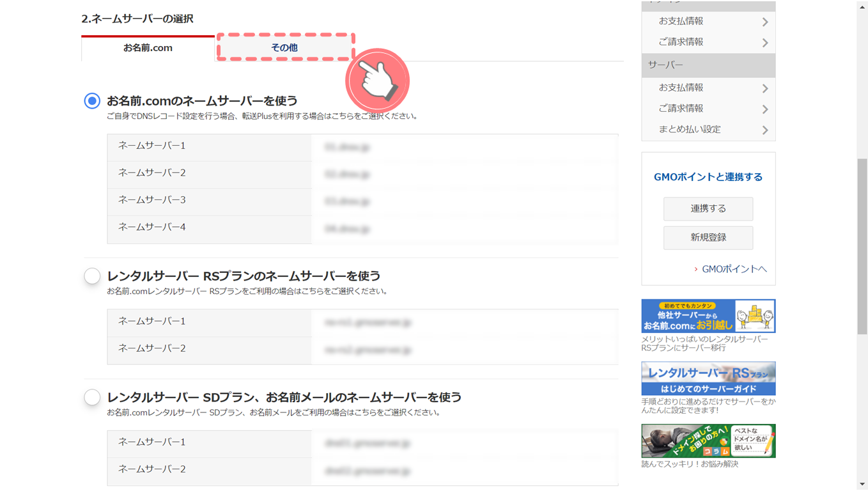This screenshot has width=868, height=491.
Task: Select the お名前.com tab
Action: [148, 48]
